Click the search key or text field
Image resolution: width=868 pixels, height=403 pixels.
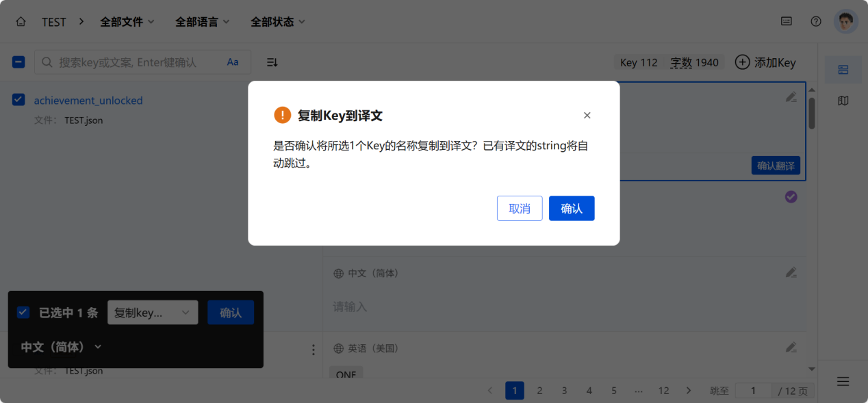142,62
